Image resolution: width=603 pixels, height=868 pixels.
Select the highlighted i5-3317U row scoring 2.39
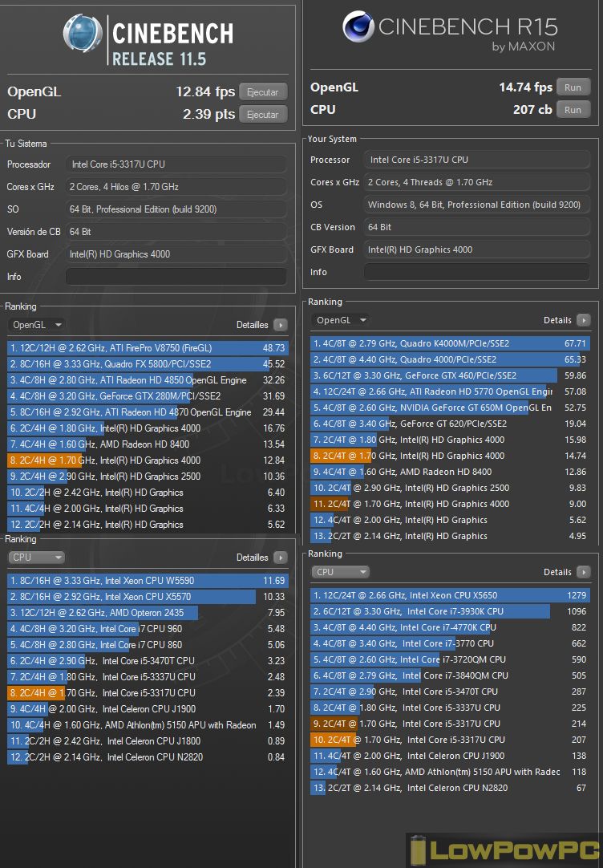[x=148, y=693]
